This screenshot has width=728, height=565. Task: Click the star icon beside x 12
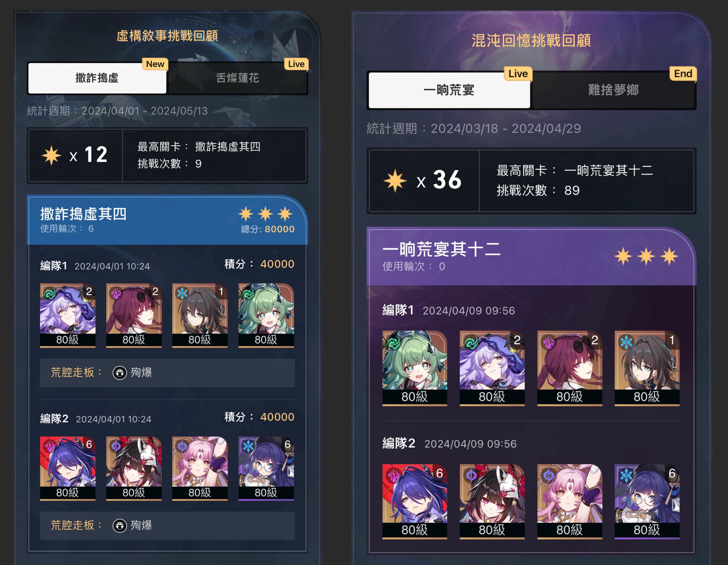point(51,155)
